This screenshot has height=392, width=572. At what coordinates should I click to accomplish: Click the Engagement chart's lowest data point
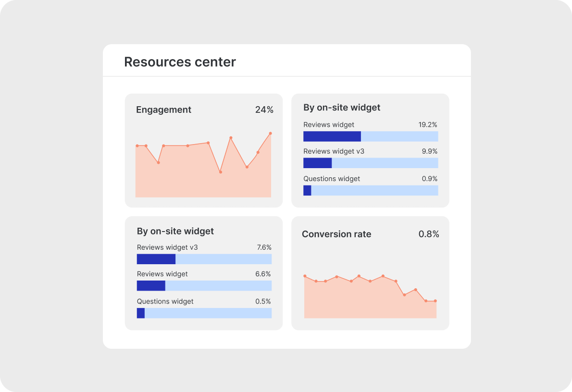coord(221,172)
